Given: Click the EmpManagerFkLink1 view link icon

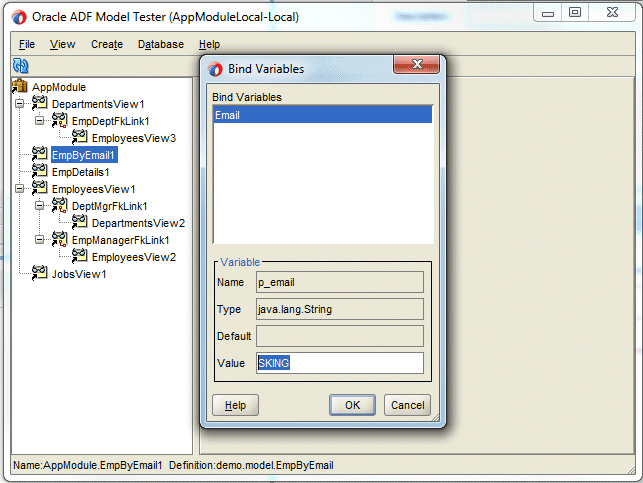Looking at the screenshot, I should click(60, 239).
